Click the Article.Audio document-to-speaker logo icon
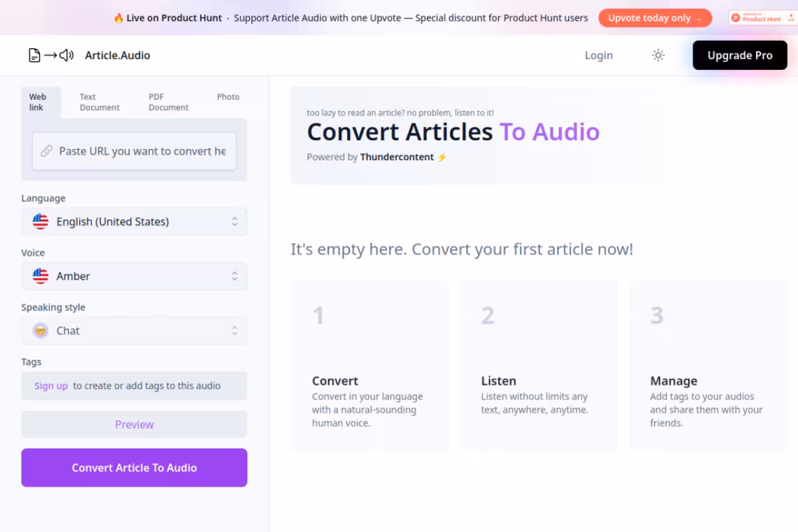Image resolution: width=798 pixels, height=532 pixels. coord(51,55)
